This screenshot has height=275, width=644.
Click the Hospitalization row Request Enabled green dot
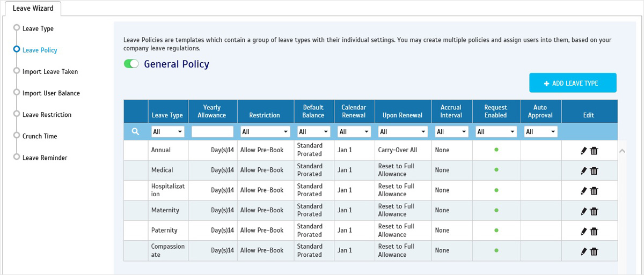tap(496, 190)
